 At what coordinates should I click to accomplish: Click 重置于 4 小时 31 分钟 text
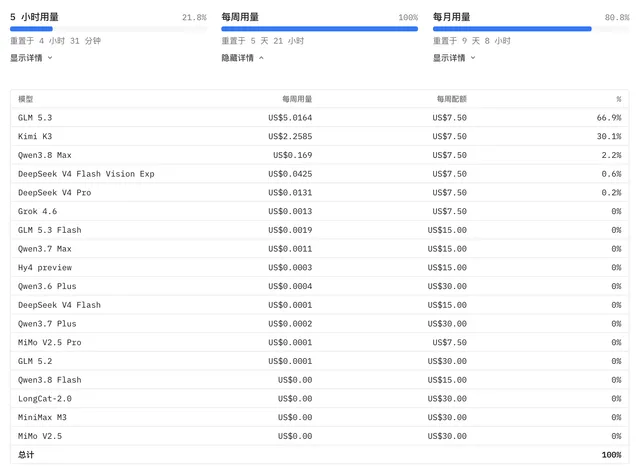[56, 41]
